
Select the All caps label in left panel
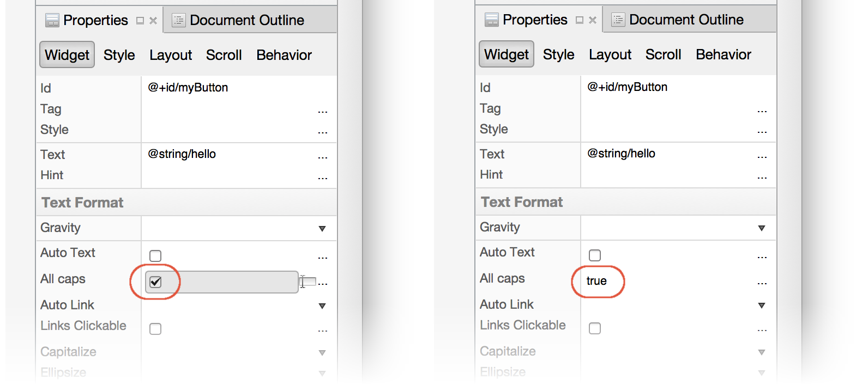pyautogui.click(x=63, y=279)
